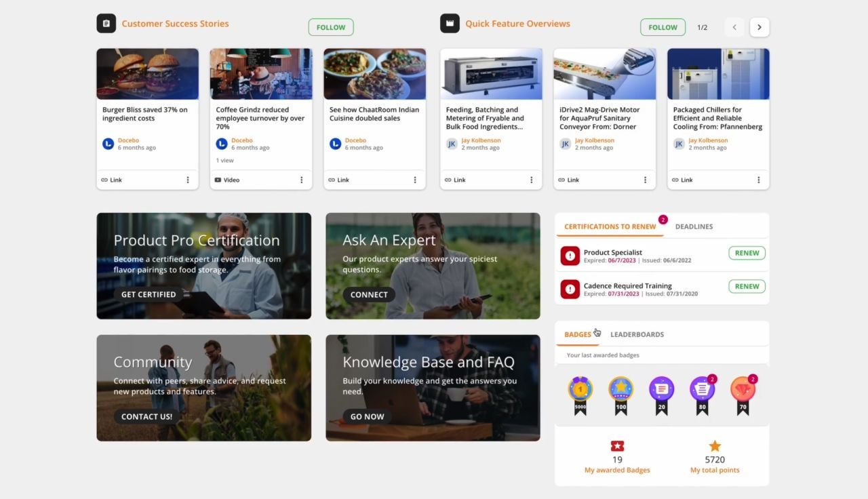Viewport: 868px width, 499px height.
Task: Open the ChaatRoom Indian Cuisine thumbnail
Action: pyautogui.click(x=374, y=74)
